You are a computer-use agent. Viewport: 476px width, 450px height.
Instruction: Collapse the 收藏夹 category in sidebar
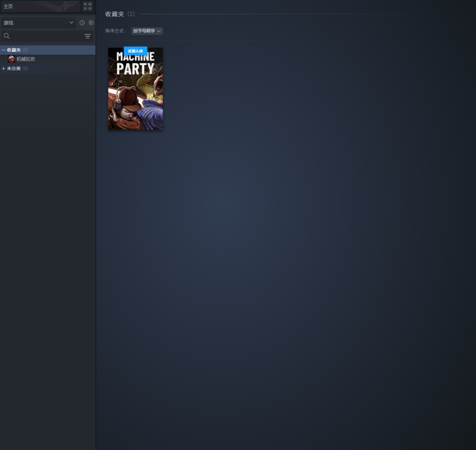(4, 50)
